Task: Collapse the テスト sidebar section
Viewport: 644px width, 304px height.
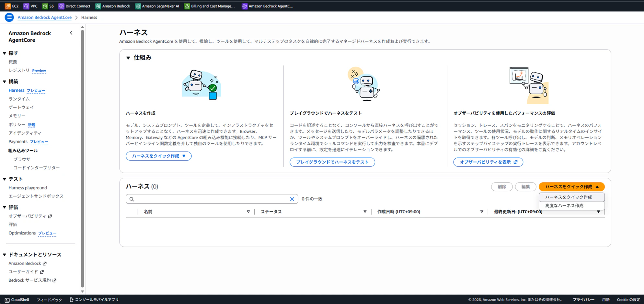Action: point(5,179)
